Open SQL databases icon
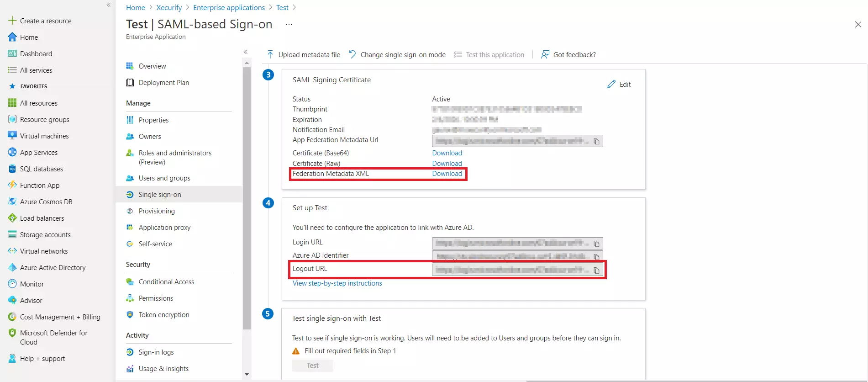 12,169
